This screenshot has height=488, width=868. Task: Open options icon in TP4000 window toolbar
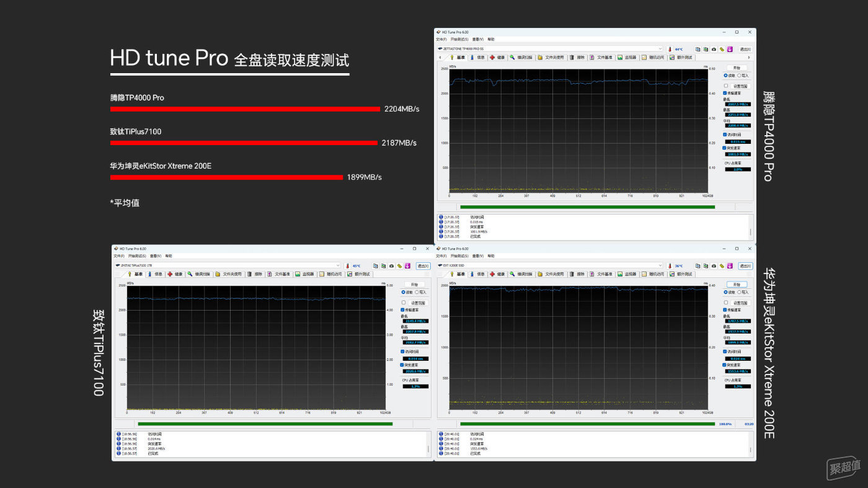[722, 49]
